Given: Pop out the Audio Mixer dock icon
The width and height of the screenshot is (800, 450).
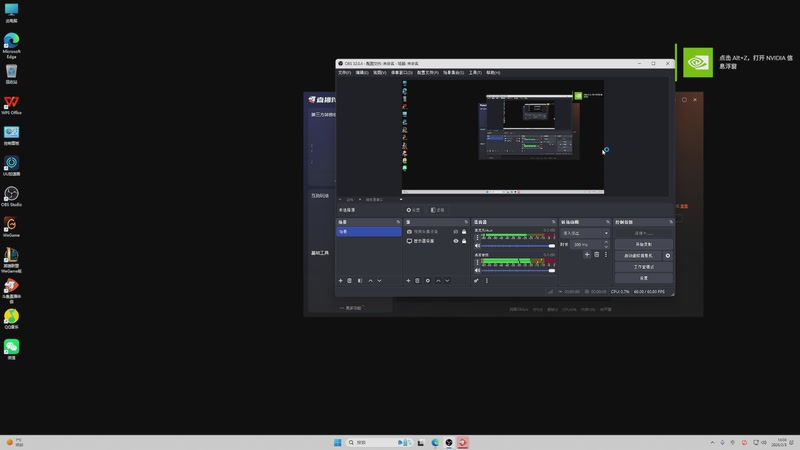Looking at the screenshot, I should tap(554, 222).
